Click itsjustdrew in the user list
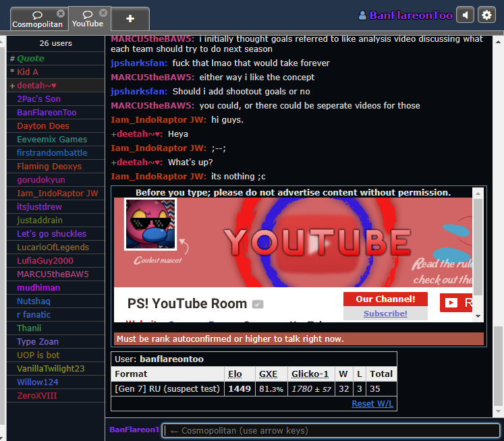 point(55,207)
